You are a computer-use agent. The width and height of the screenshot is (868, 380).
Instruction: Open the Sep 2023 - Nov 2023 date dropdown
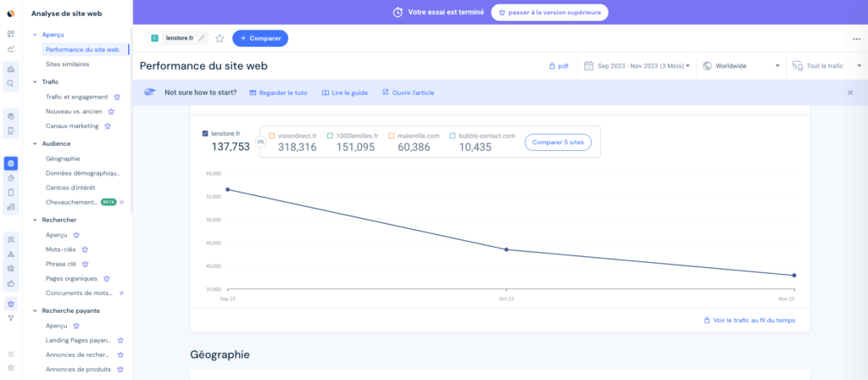click(x=637, y=65)
